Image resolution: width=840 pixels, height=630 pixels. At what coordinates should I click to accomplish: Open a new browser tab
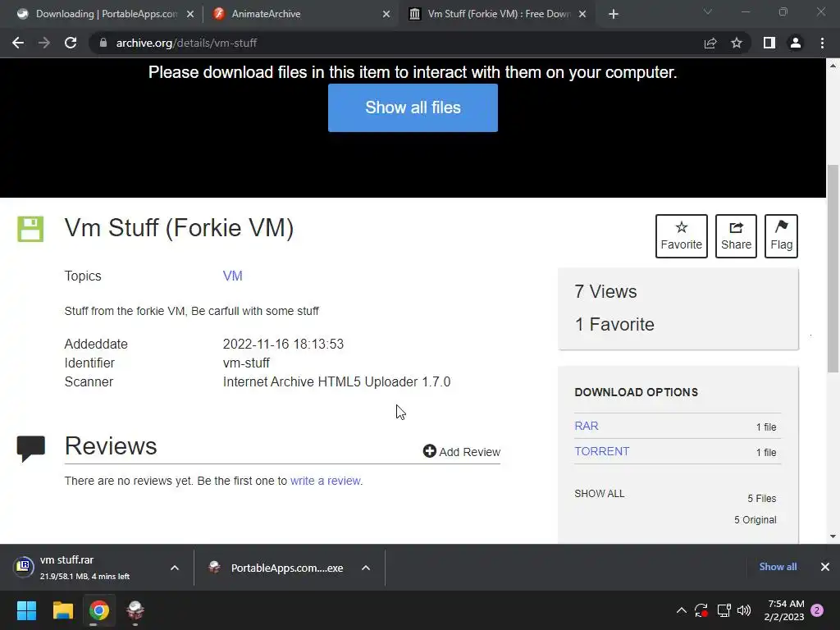coord(614,14)
